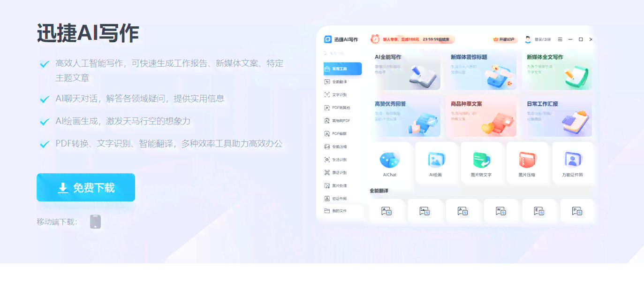The image size is (644, 292).
Task: Open the 新媒体全文写作 card
Action: click(x=557, y=69)
